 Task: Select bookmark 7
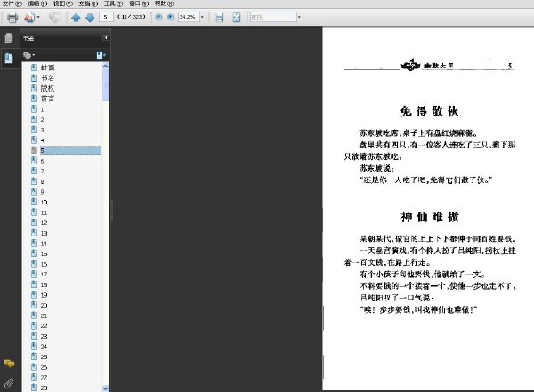coord(42,172)
